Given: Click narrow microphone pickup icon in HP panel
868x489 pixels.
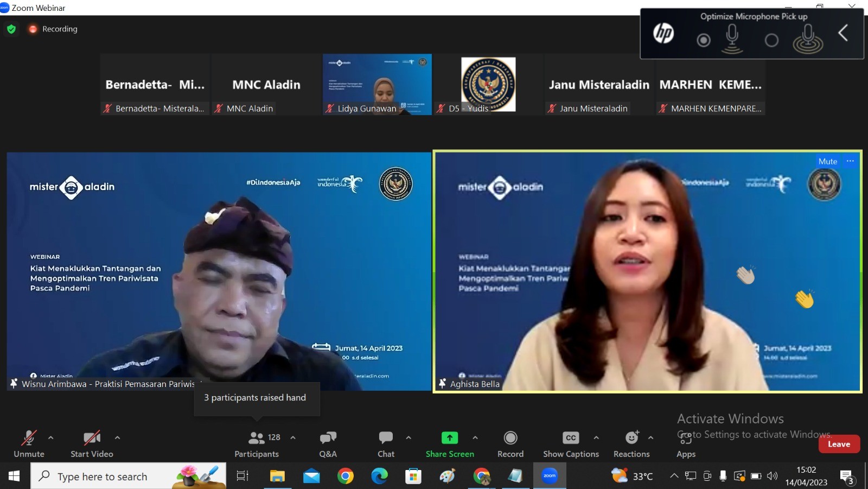Looking at the screenshot, I should pos(732,39).
